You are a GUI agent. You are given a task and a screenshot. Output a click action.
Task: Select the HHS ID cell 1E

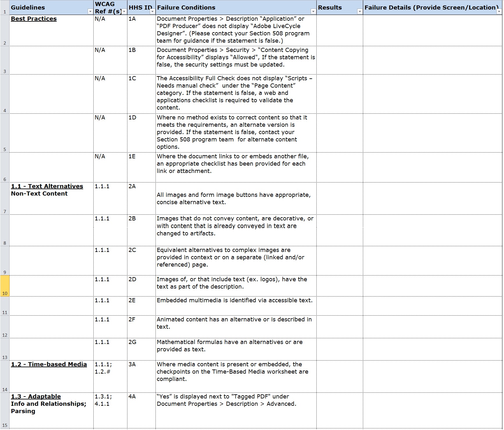pos(141,167)
